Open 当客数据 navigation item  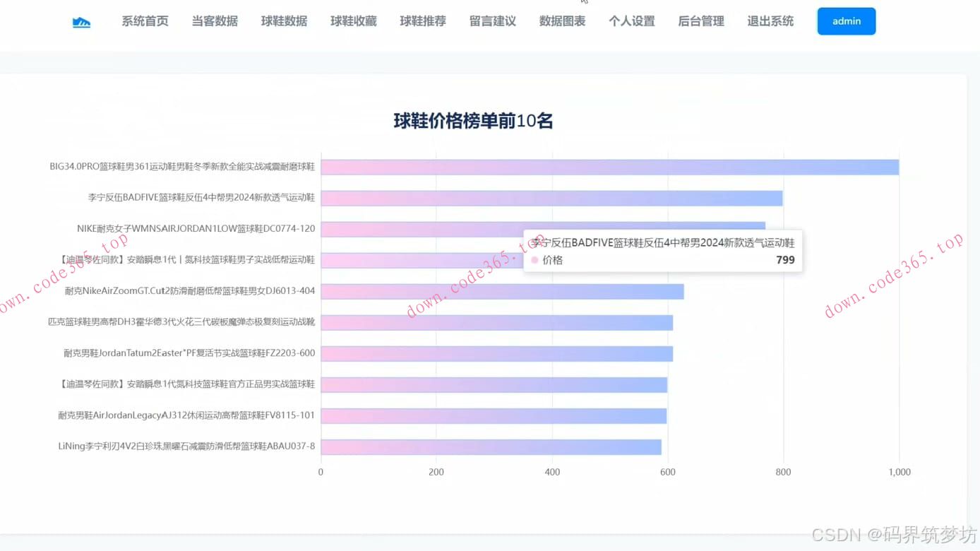[x=215, y=21]
